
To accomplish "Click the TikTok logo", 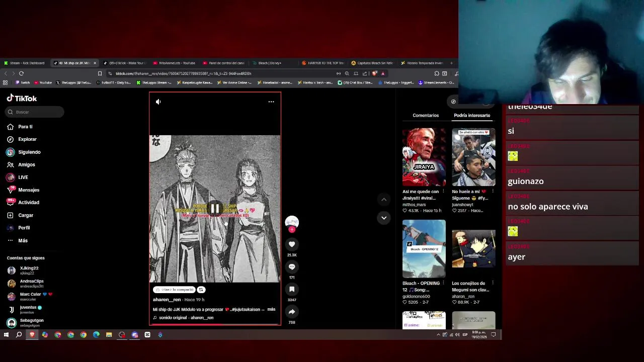I will tap(22, 99).
